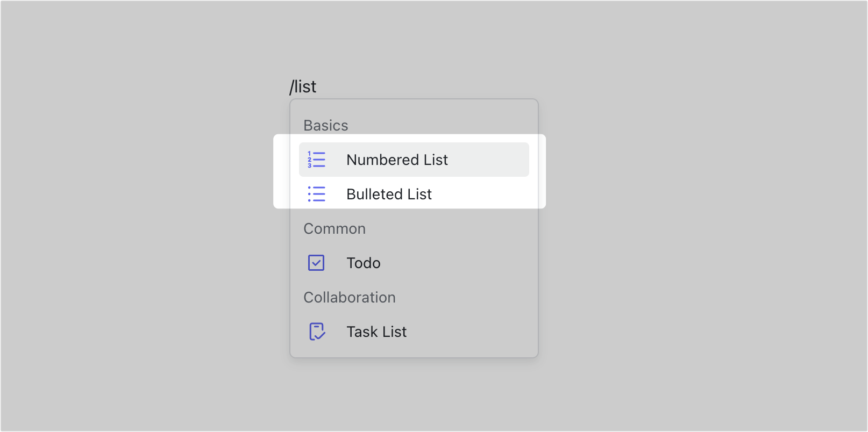This screenshot has width=868, height=432.
Task: Click the checkmark square icon beside Todo
Action: coord(316,263)
